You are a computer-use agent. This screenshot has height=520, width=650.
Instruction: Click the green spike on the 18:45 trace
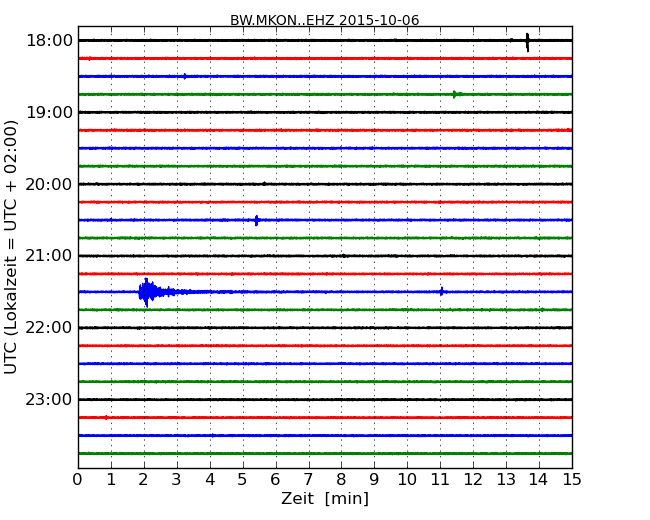(x=455, y=94)
